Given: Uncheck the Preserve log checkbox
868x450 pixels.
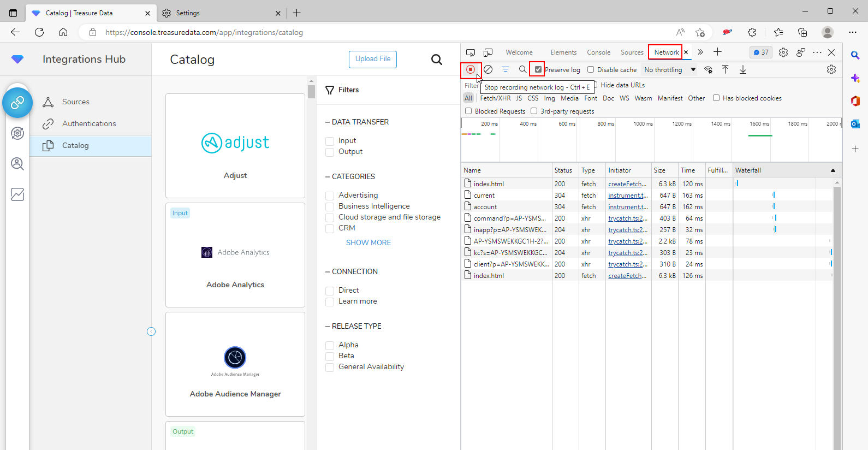Looking at the screenshot, I should (538, 69).
